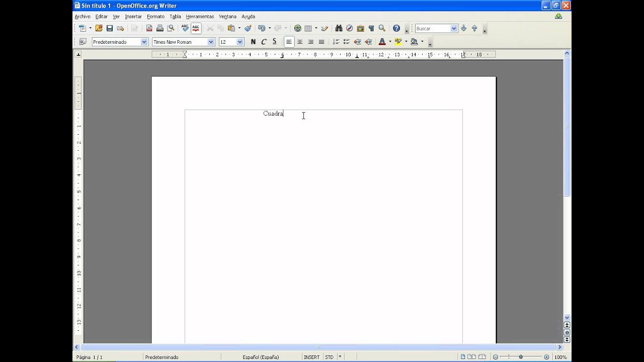
Task: Expand the Paste options arrow
Action: click(x=239, y=29)
